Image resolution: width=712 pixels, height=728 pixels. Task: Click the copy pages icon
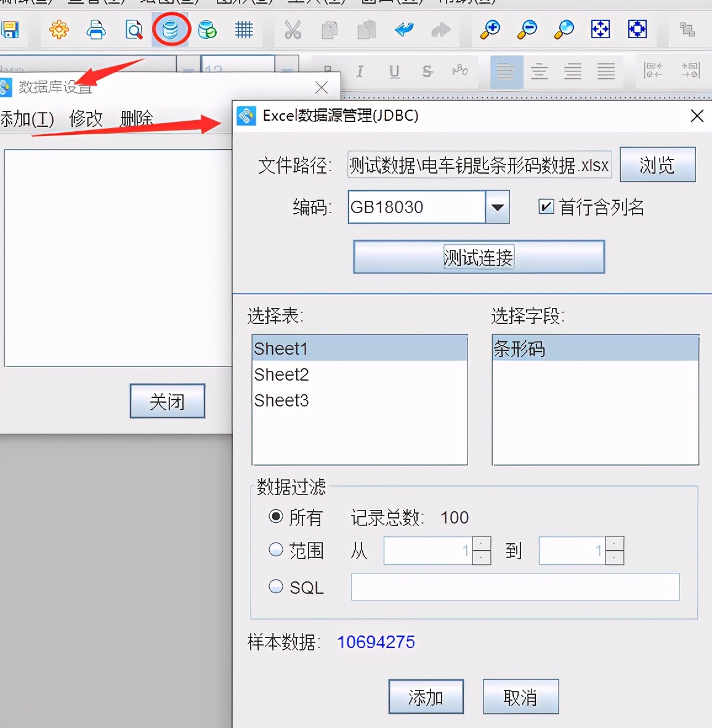pyautogui.click(x=330, y=30)
